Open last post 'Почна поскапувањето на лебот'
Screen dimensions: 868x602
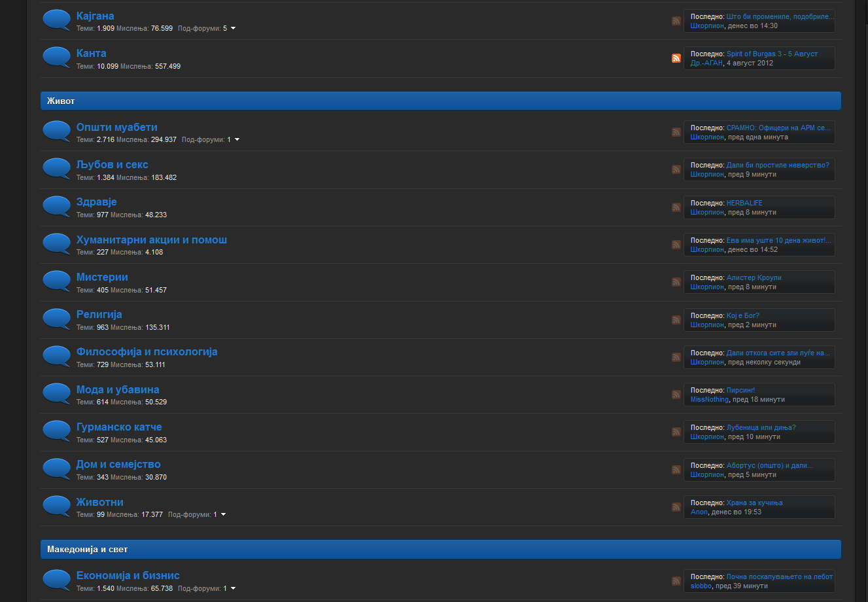tap(780, 576)
